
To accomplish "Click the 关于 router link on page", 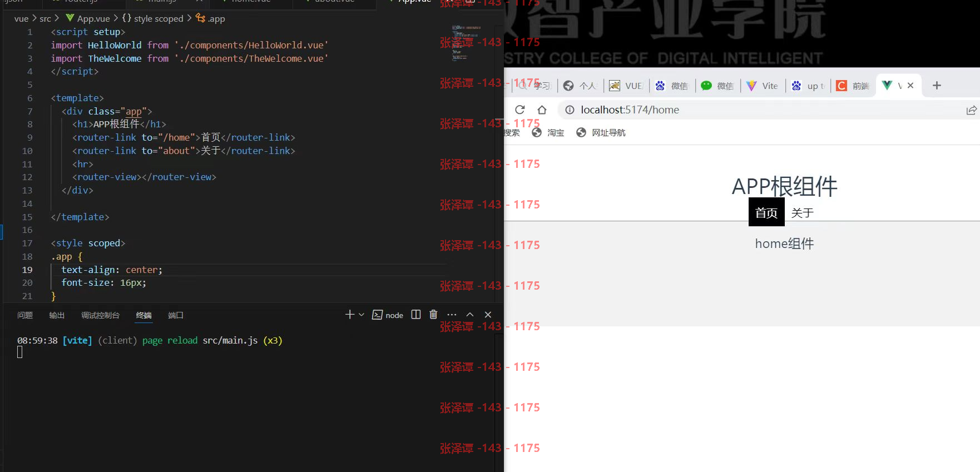I will pos(802,213).
